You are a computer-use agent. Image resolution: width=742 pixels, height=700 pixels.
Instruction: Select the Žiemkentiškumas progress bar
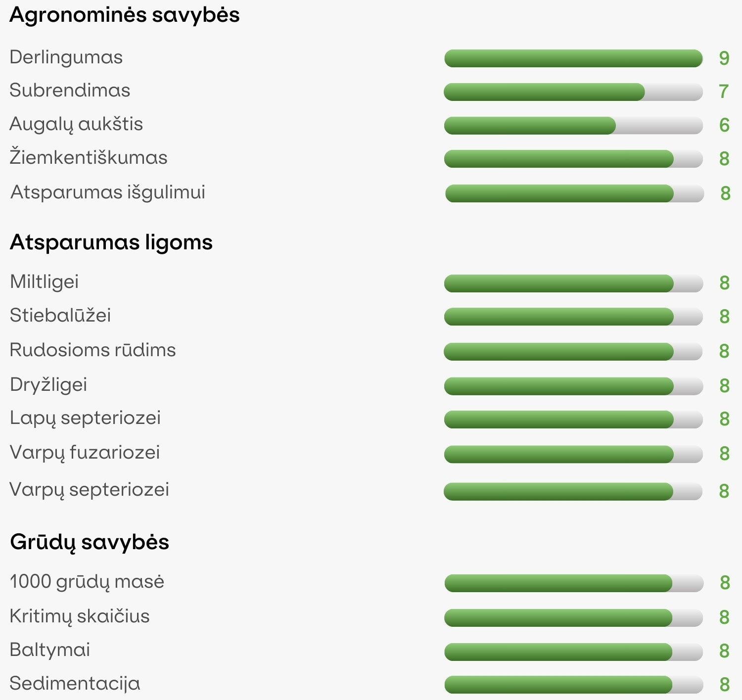coord(573,159)
